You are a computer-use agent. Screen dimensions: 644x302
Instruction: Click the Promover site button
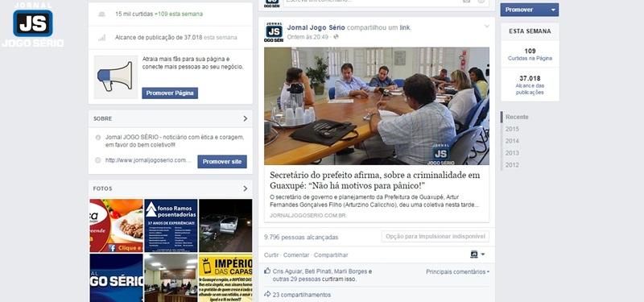[222, 162]
